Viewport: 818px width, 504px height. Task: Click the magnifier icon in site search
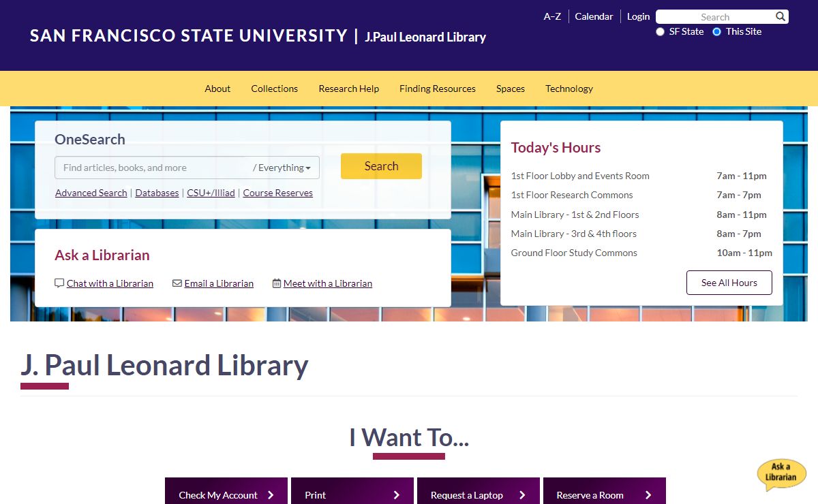[x=781, y=17]
